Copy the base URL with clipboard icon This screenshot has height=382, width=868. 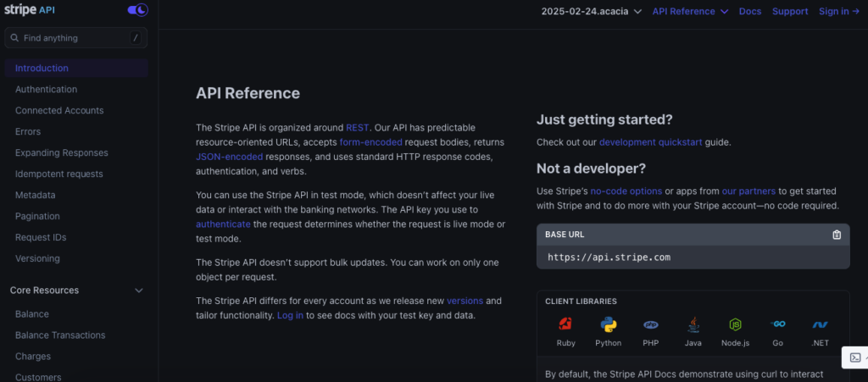pyautogui.click(x=837, y=235)
